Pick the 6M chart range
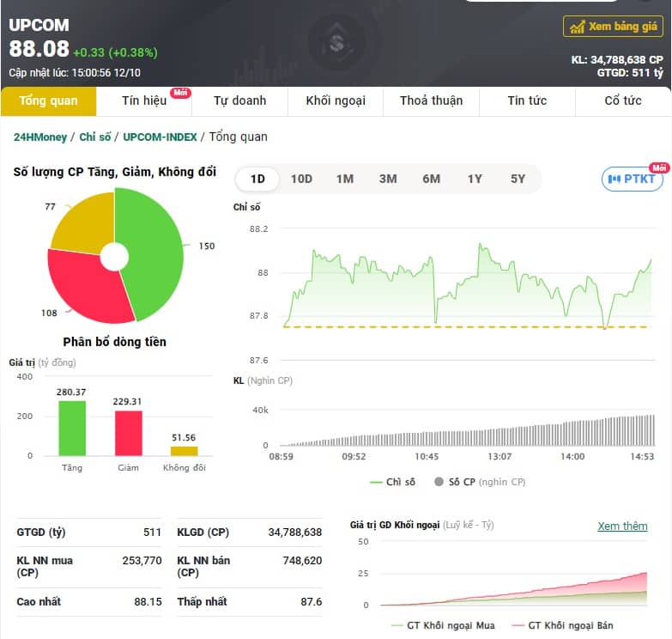672x639 pixels. tap(431, 179)
